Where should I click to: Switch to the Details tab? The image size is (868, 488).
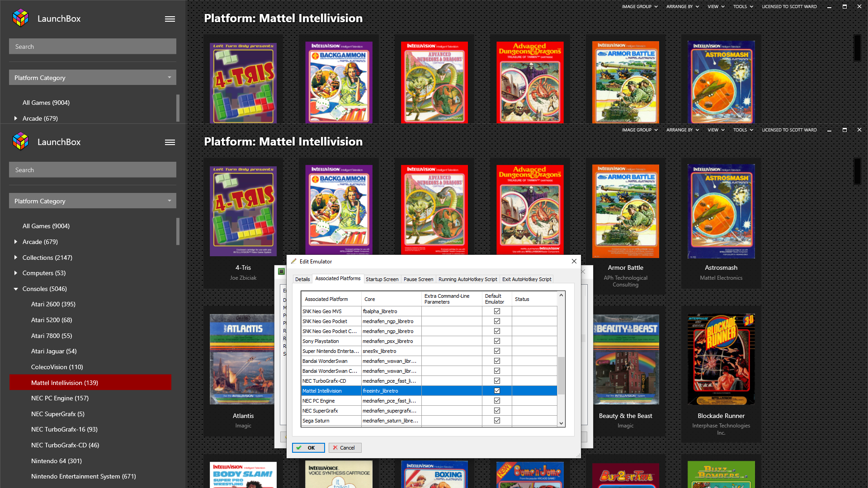click(302, 279)
